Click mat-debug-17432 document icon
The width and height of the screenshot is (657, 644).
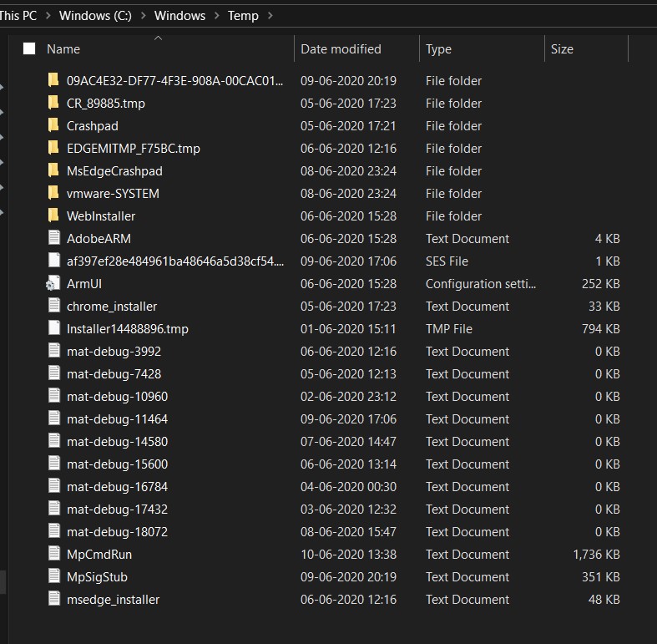pyautogui.click(x=53, y=509)
